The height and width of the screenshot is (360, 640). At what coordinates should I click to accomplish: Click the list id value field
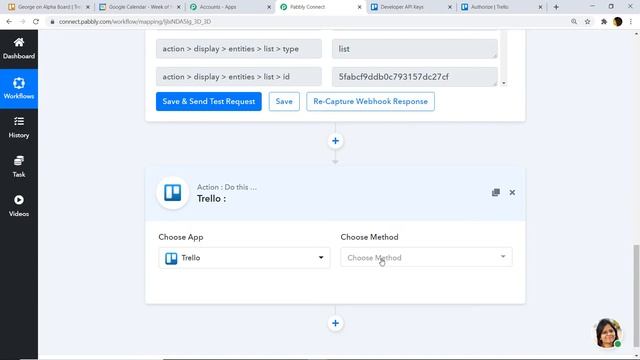414,76
